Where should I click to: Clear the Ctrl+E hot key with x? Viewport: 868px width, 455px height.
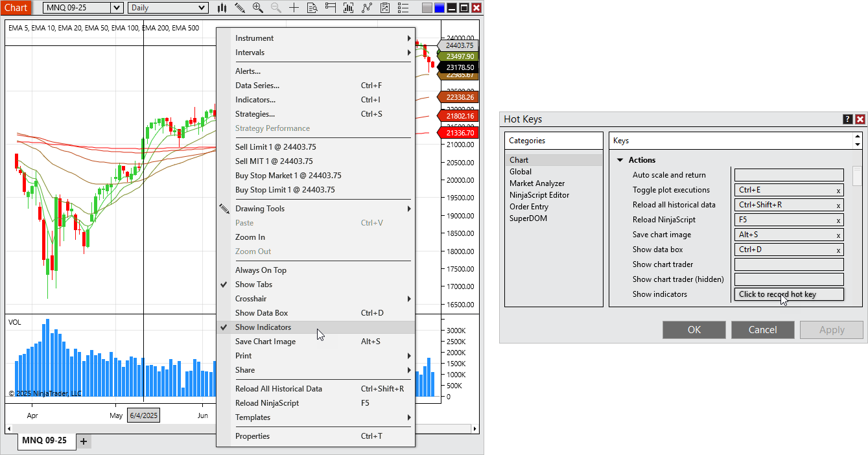[838, 191]
